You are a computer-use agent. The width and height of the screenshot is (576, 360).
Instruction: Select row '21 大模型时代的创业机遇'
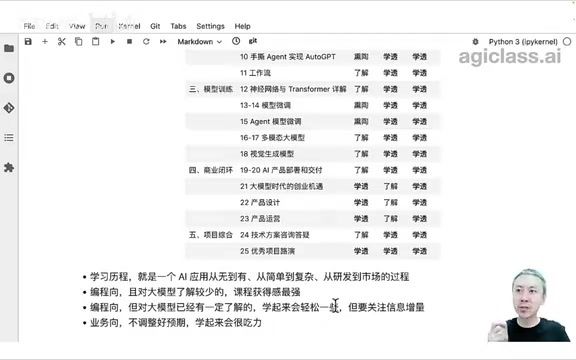click(x=312, y=186)
